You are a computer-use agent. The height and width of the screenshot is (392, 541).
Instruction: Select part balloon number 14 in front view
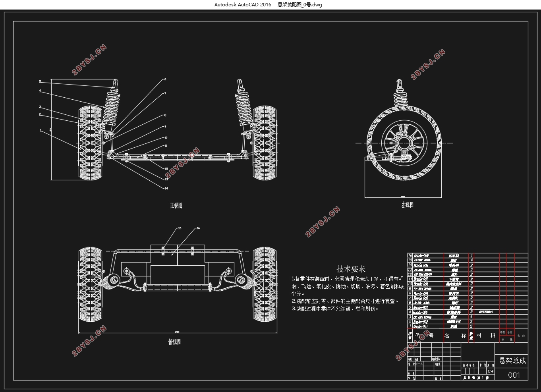[166, 188]
